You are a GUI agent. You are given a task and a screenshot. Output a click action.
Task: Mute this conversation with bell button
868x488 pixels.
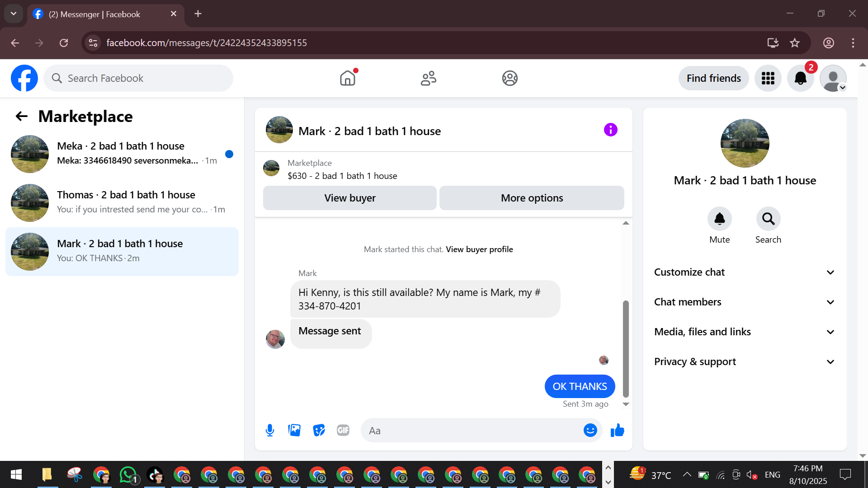point(719,219)
